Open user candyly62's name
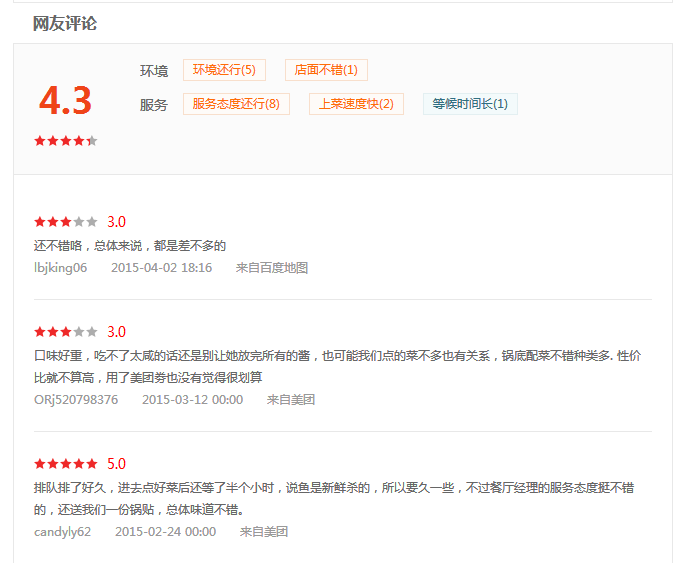The height and width of the screenshot is (563, 688). (x=62, y=532)
